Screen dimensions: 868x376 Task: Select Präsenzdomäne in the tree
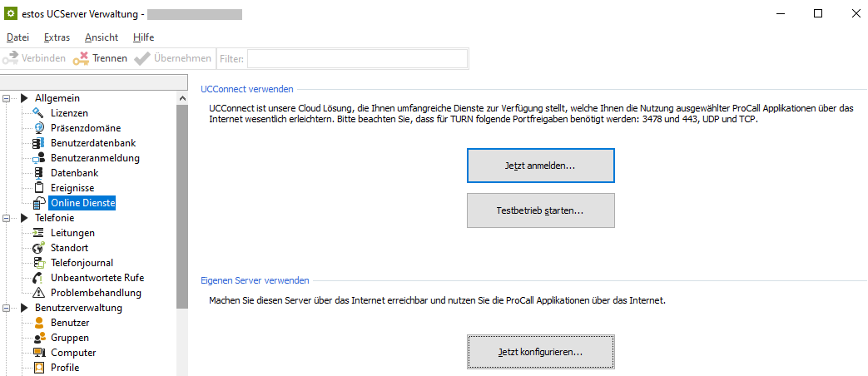pyautogui.click(x=86, y=128)
